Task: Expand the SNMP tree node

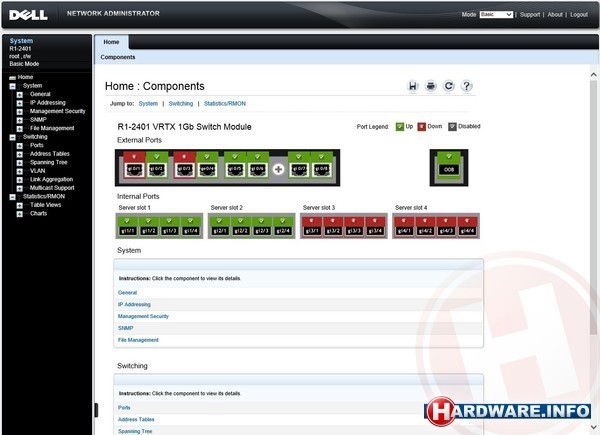Action: (x=20, y=121)
